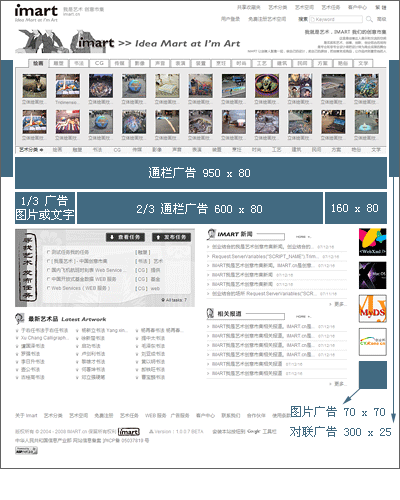Click the 1/3 广告 图片或文字 banner
The width and height of the screenshot is (400, 500).
[45, 208]
